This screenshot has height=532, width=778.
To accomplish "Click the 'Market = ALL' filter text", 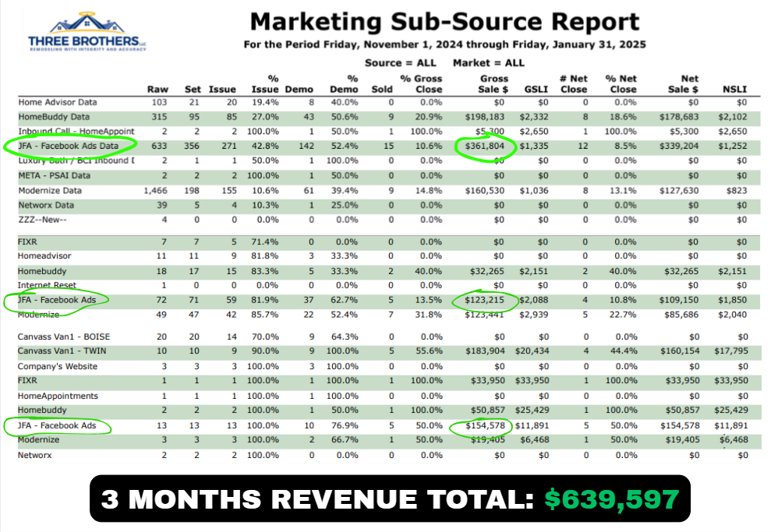I will [x=488, y=63].
